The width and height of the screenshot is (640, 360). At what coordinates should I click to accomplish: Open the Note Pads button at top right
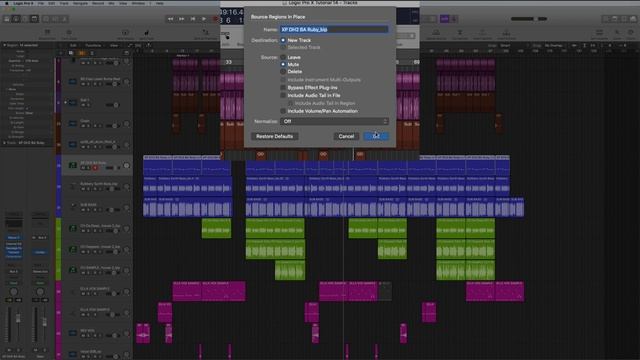tap(615, 19)
